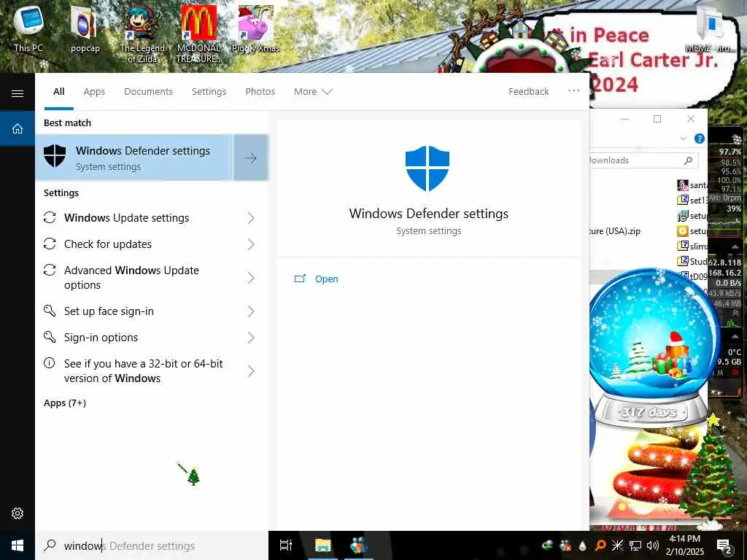Image resolution: width=747 pixels, height=560 pixels.
Task: Click the snowflake asterisk tray icon
Action: (617, 545)
